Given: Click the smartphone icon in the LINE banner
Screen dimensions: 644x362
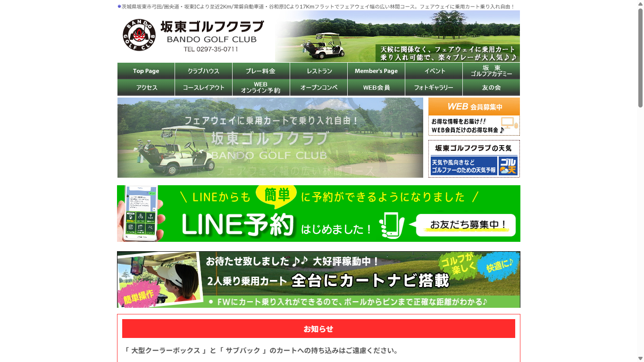Looking at the screenshot, I should click(x=392, y=225).
